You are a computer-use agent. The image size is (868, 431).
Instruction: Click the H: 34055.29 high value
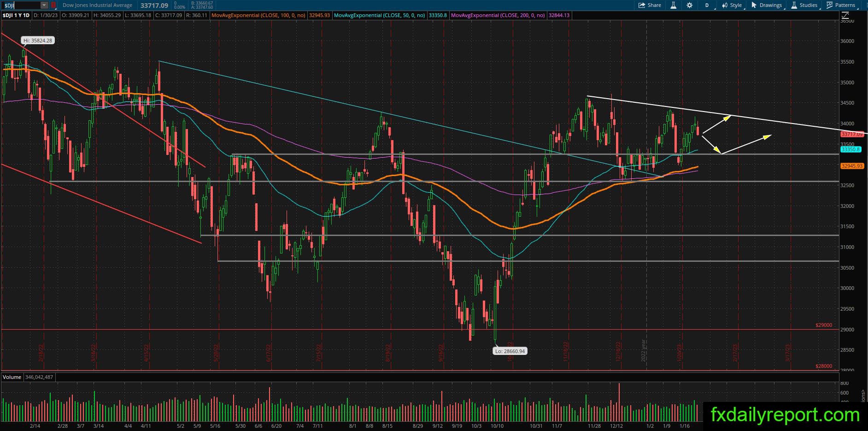[x=106, y=15]
